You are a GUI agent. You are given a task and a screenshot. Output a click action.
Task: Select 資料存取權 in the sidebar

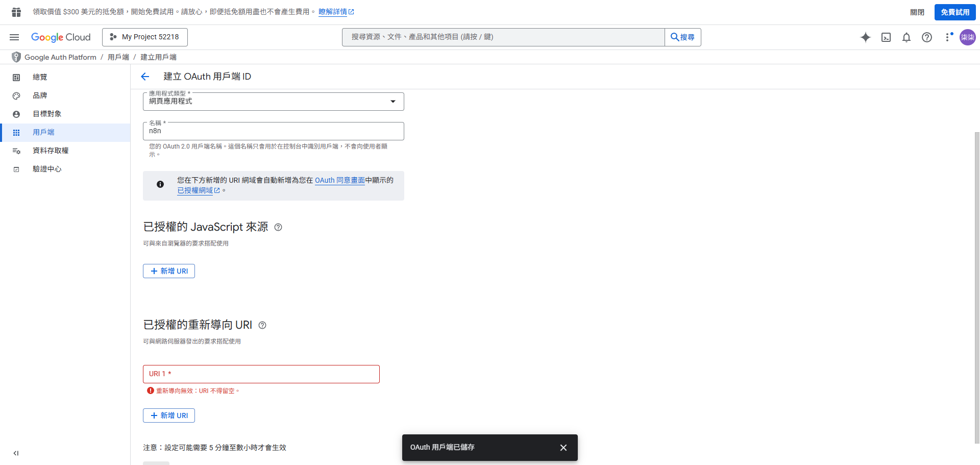click(x=51, y=151)
